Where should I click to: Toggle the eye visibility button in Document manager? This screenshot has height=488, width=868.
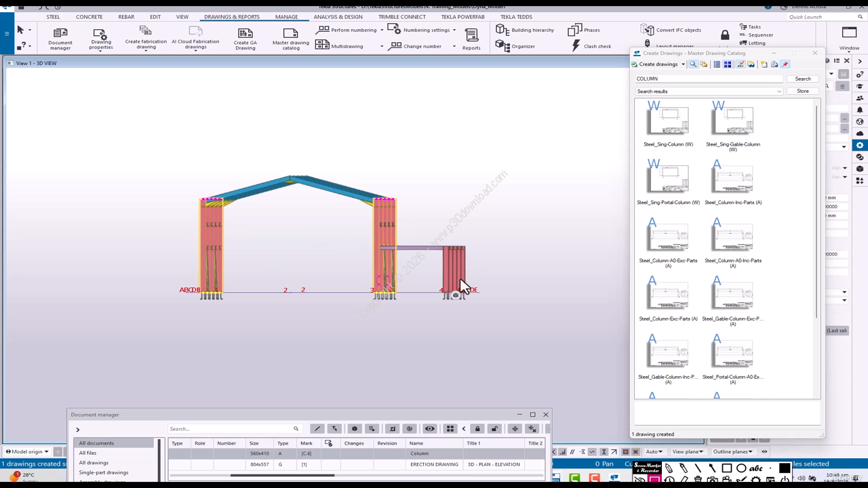click(x=430, y=429)
